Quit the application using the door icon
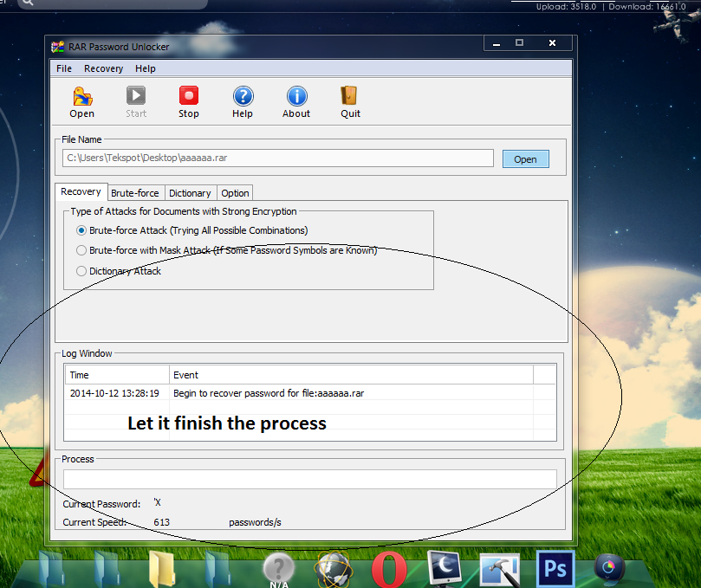701x588 pixels. click(x=350, y=102)
